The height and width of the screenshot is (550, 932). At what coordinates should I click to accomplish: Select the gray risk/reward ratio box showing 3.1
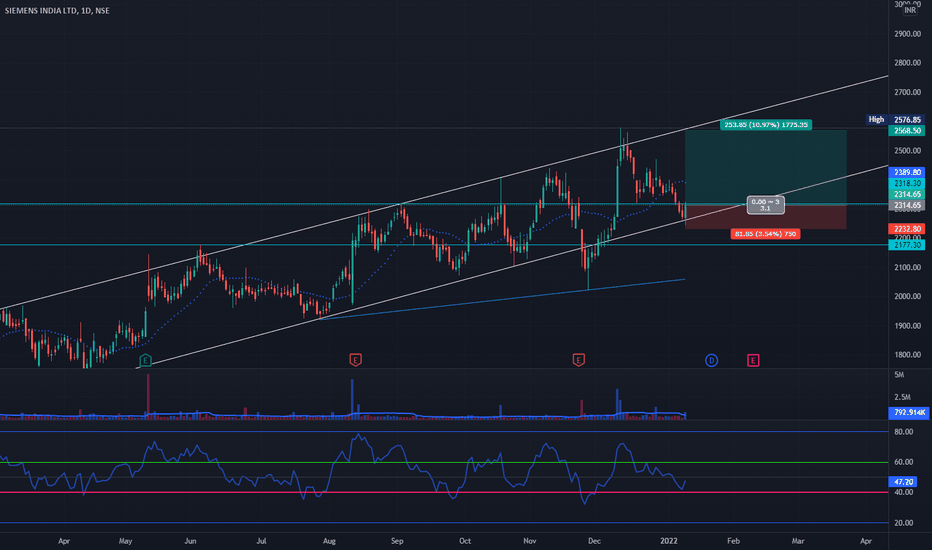coord(766,205)
